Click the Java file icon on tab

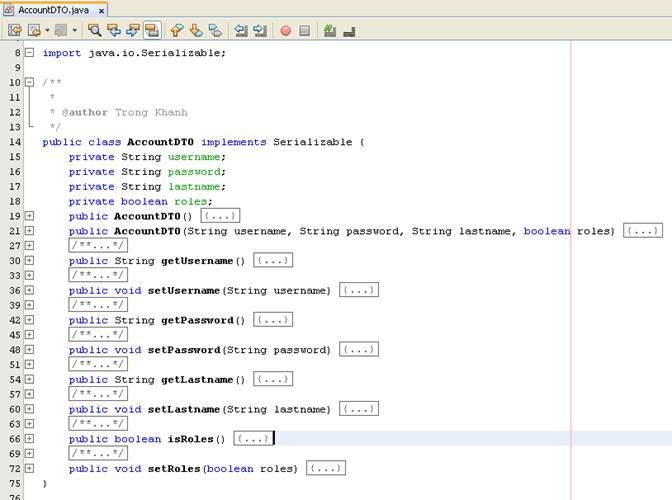9,9
